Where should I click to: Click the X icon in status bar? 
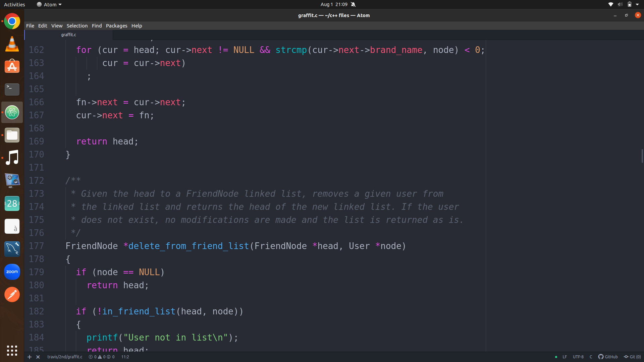point(38,357)
